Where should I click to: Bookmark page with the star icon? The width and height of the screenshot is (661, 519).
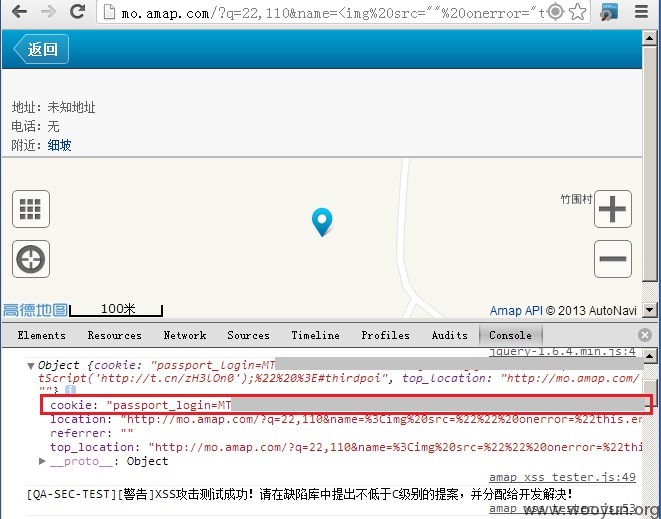pos(578,12)
